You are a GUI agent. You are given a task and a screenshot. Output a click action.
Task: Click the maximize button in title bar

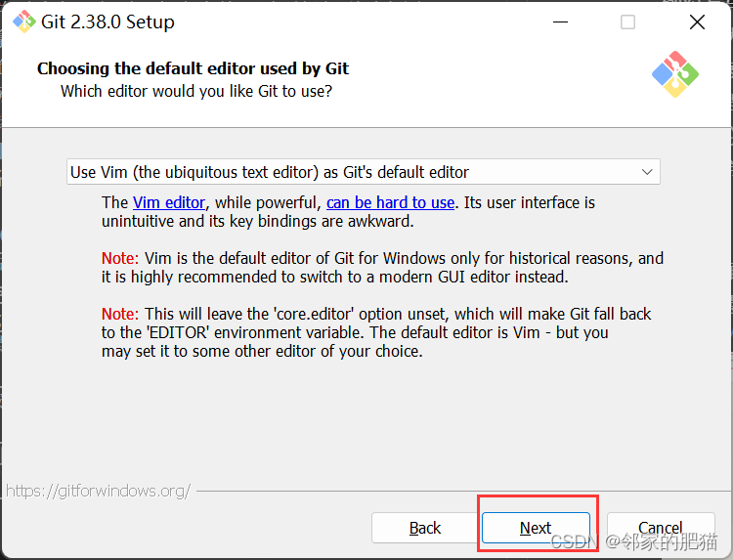pos(627,22)
